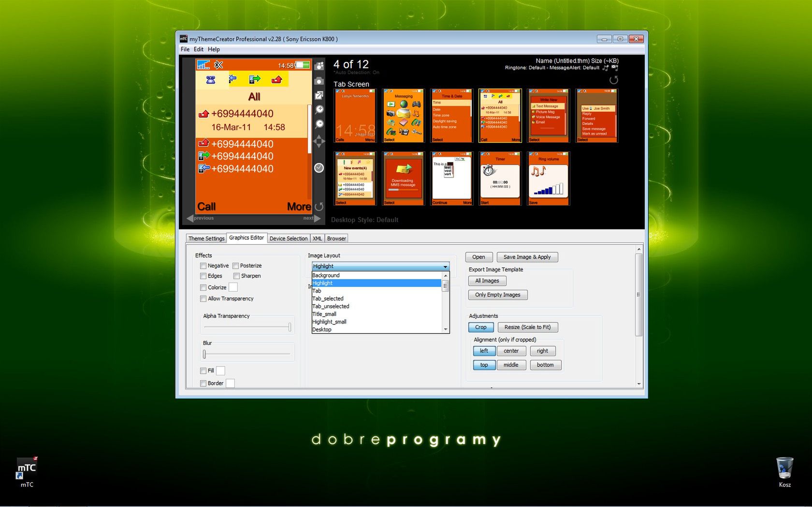This screenshot has height=507, width=812.
Task: Click the battery icon in phone preview
Action: [x=303, y=65]
